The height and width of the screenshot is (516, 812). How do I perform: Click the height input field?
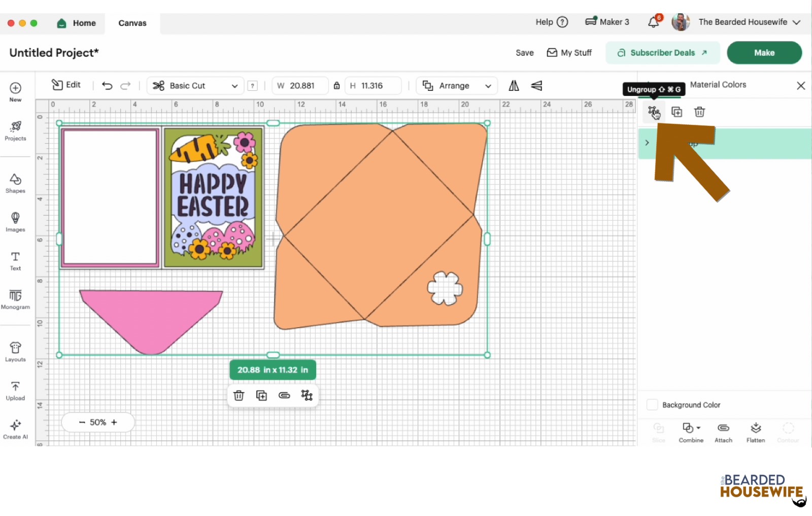pyautogui.click(x=373, y=86)
